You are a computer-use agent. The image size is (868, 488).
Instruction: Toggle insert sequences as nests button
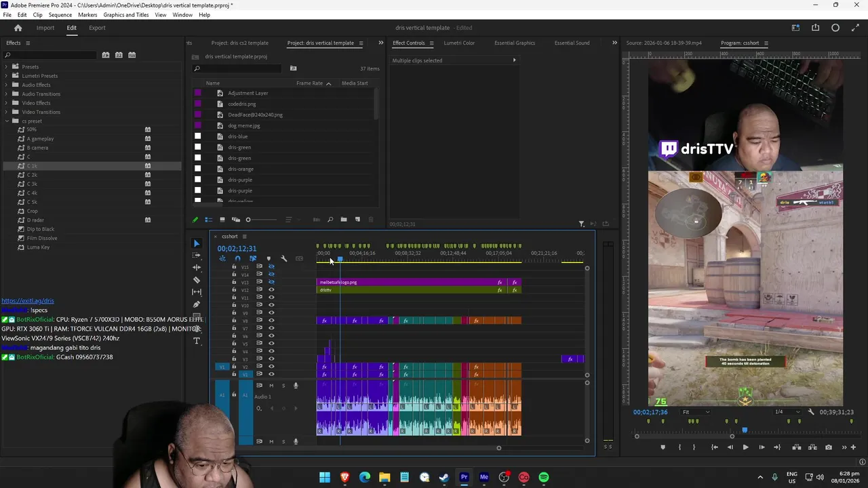222,258
